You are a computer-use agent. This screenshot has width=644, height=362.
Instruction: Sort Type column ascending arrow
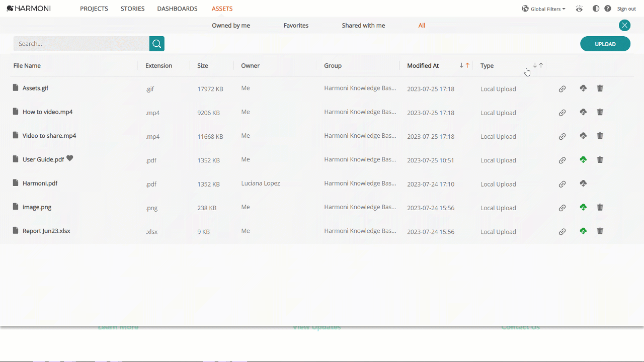click(x=541, y=65)
